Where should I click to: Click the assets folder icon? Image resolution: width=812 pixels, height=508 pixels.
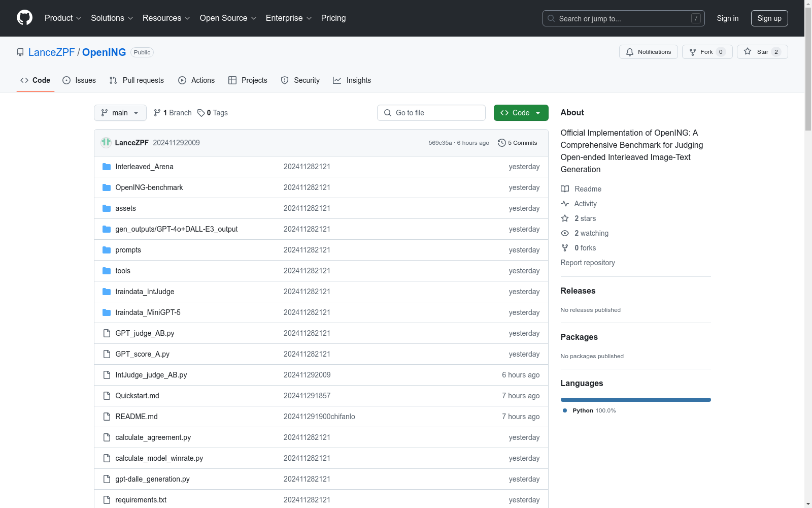pos(107,208)
